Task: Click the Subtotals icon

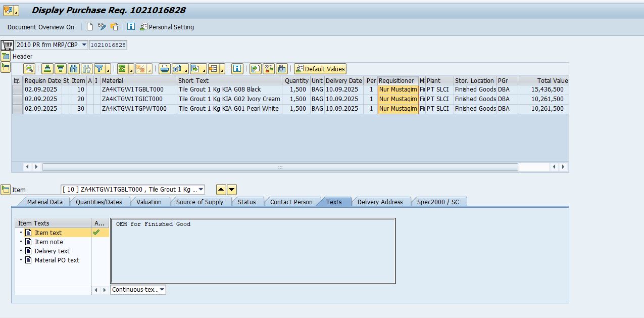Action: 141,69
